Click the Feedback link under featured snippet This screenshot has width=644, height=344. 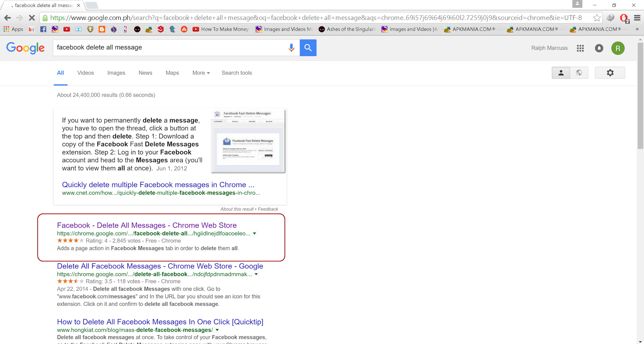tap(268, 209)
